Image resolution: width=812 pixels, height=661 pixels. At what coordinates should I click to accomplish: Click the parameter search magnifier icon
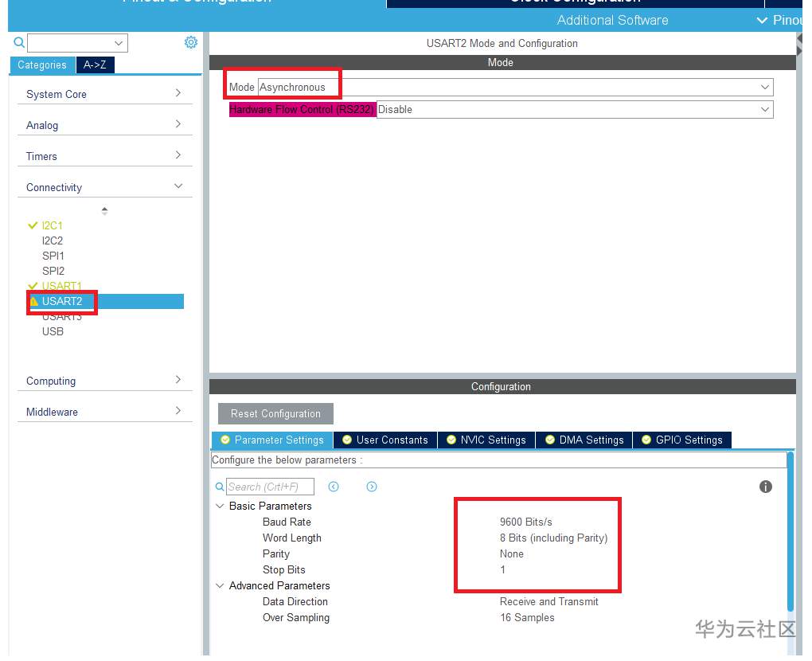point(220,487)
